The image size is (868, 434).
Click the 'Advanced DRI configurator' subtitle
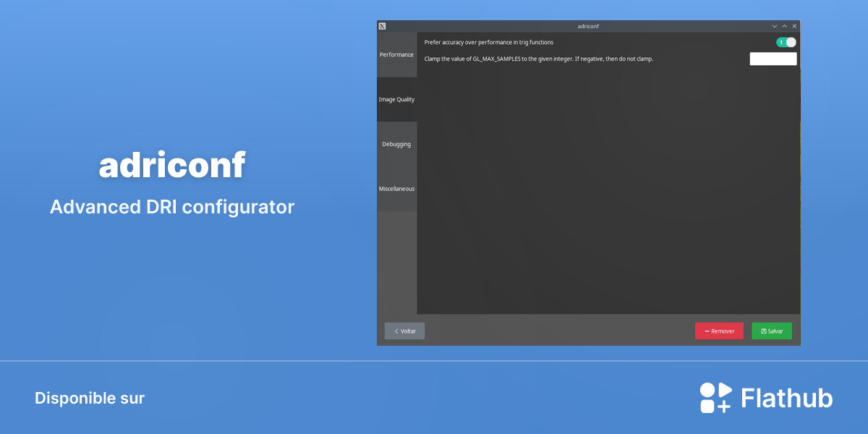point(172,207)
